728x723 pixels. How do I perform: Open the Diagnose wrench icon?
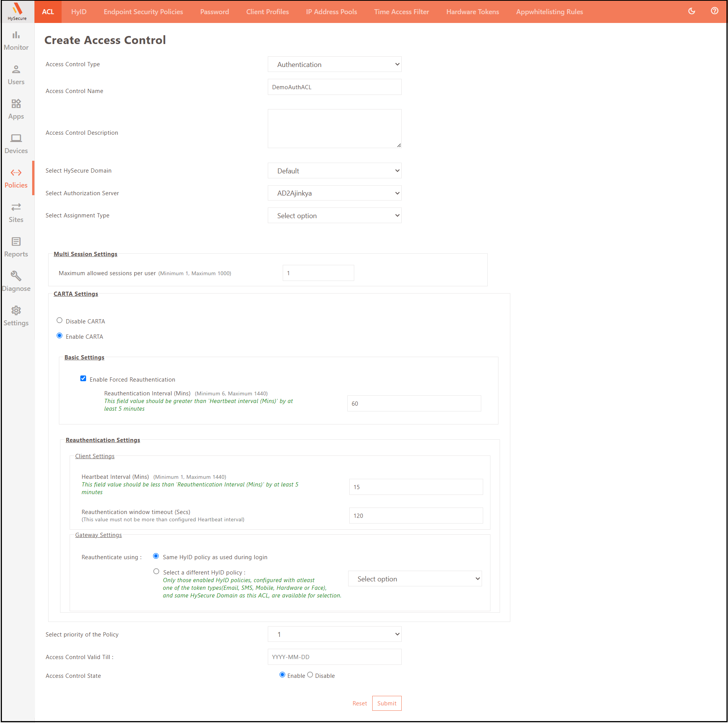click(x=16, y=276)
